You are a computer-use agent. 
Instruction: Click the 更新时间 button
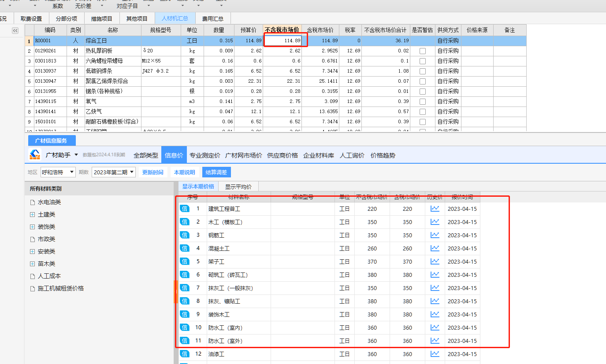point(152,172)
